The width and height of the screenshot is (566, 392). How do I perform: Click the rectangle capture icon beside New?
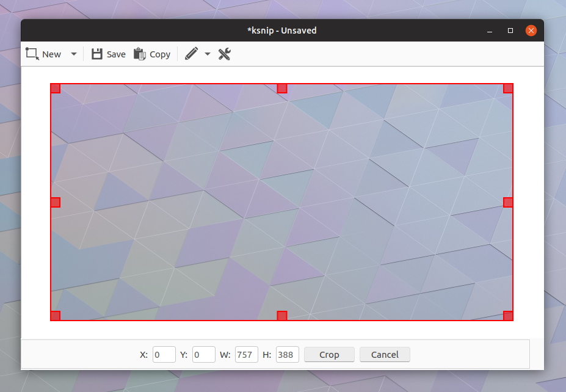point(33,54)
